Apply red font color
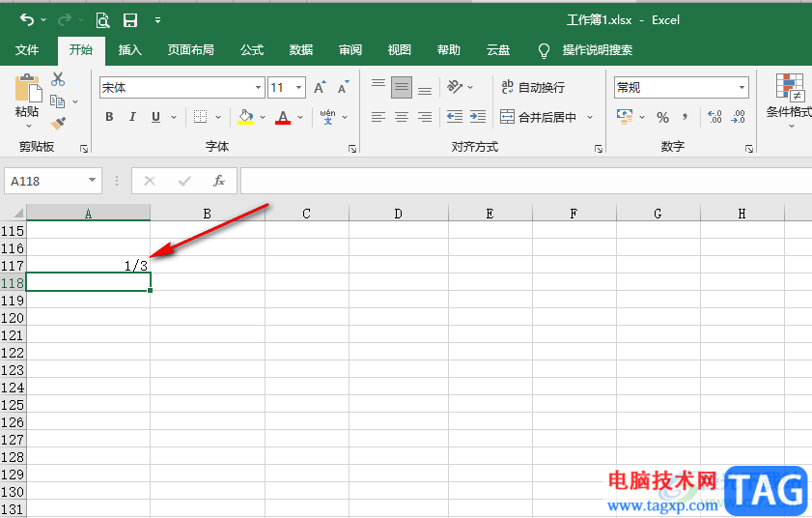This screenshot has height=518, width=812. [283, 117]
